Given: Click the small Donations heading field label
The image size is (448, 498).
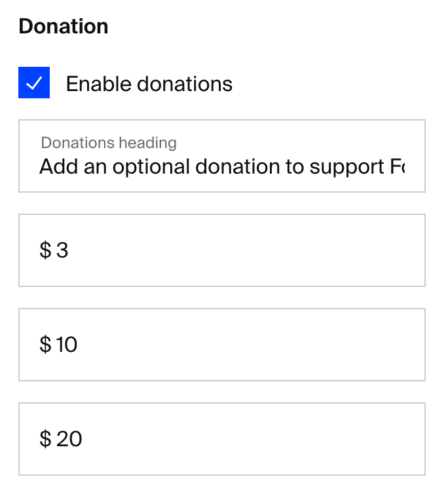Looking at the screenshot, I should click(109, 143).
